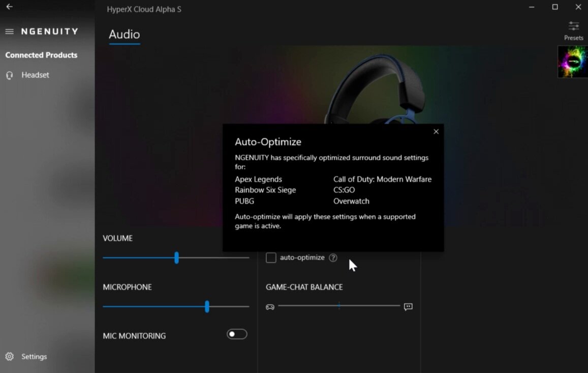Click the Game-Chat Balance slider track

tap(339, 306)
